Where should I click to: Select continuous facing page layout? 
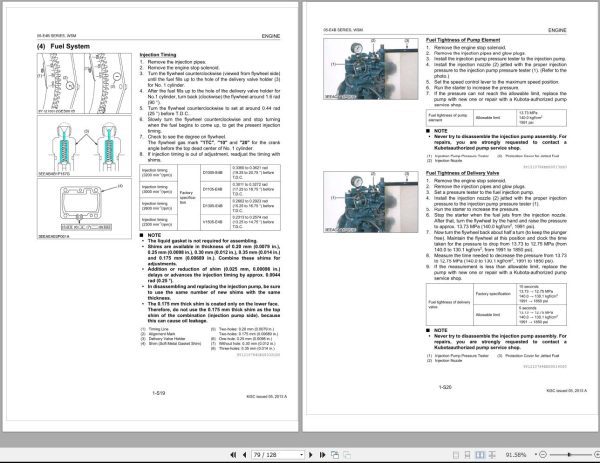[x=492, y=455]
